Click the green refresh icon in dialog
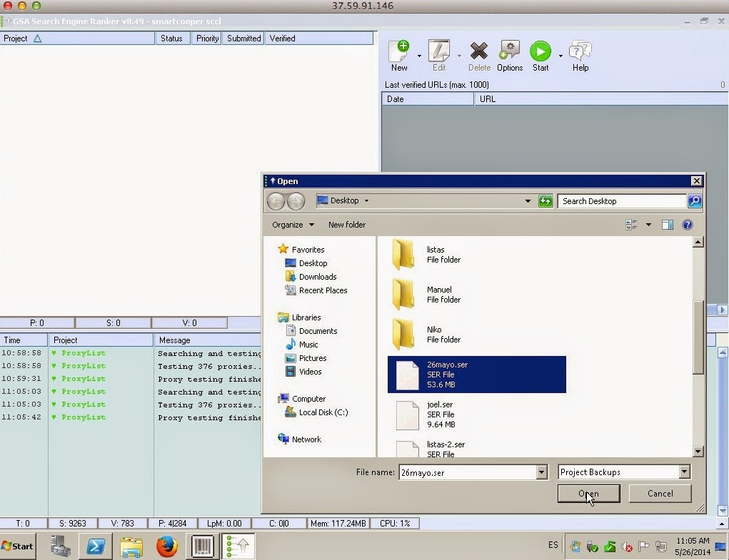 click(x=546, y=201)
